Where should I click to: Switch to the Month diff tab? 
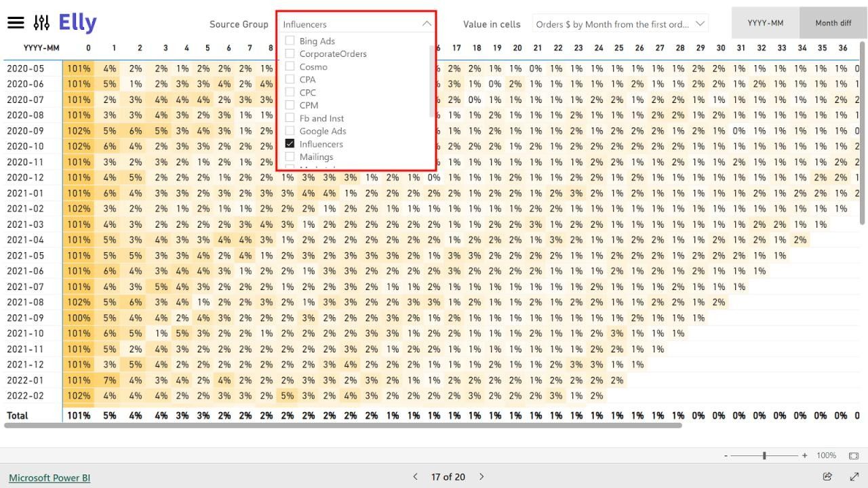point(833,22)
